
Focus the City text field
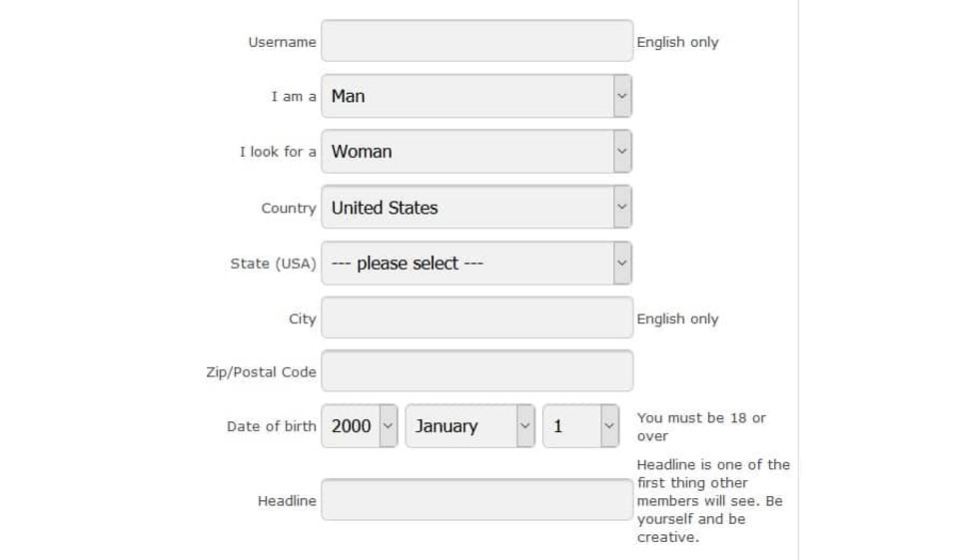tap(477, 318)
